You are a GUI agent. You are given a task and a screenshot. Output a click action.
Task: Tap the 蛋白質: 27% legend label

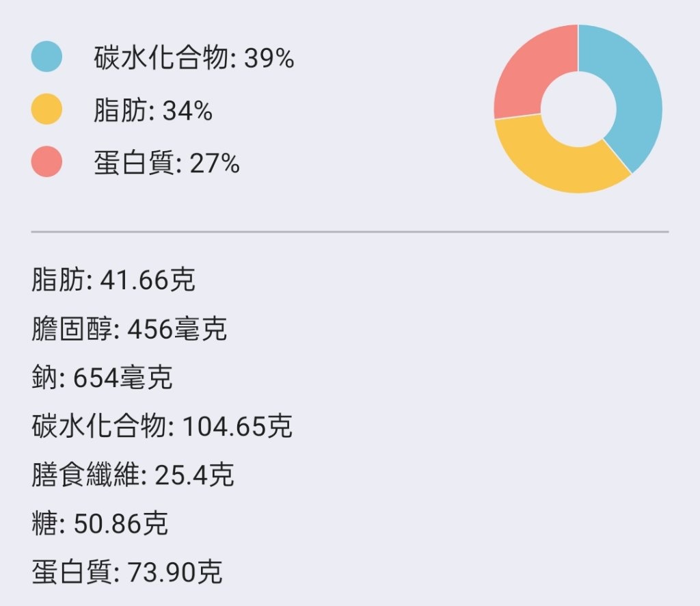click(167, 163)
